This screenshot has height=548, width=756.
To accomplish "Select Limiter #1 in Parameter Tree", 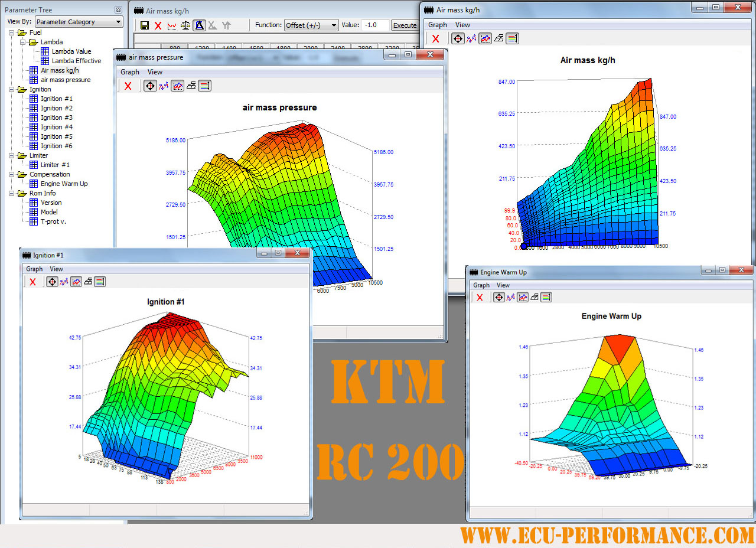I will click(55, 165).
